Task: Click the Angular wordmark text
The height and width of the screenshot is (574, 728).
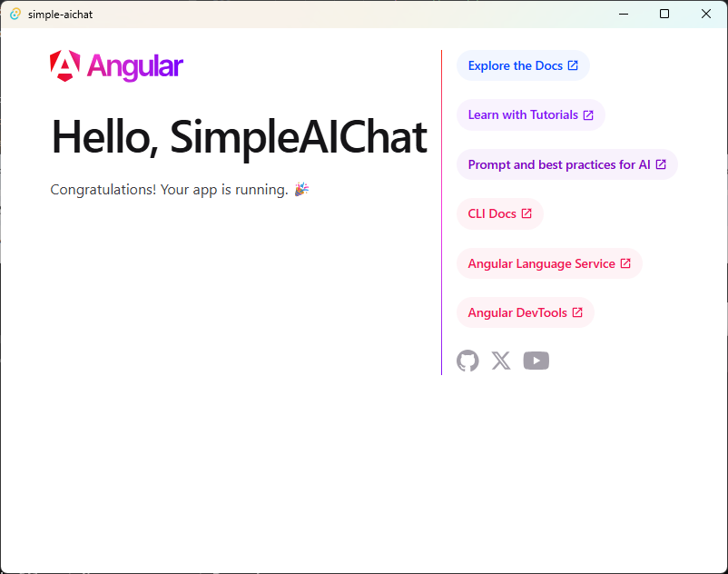Action: [135, 66]
